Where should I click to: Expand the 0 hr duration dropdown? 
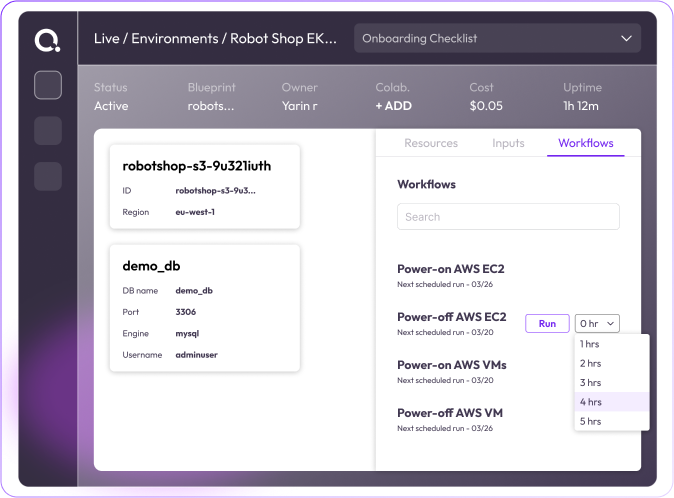point(597,323)
